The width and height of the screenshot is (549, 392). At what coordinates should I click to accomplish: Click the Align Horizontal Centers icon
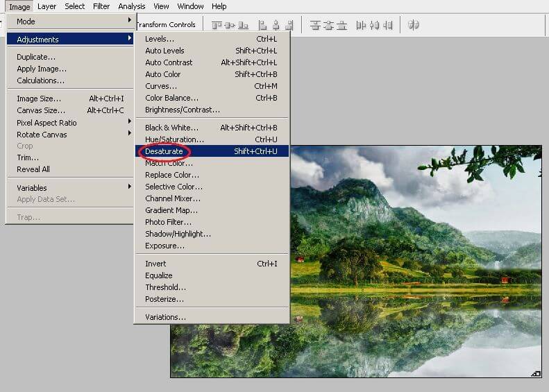(x=276, y=25)
